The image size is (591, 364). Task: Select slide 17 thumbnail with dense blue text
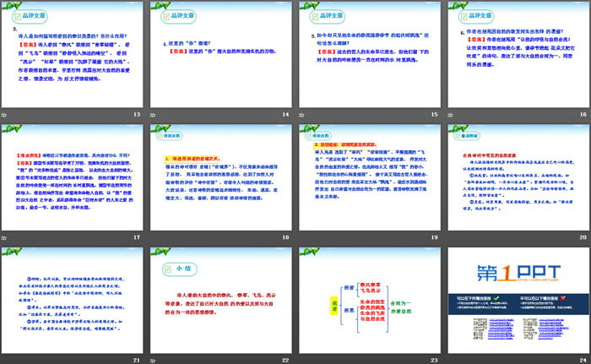[x=72, y=177]
